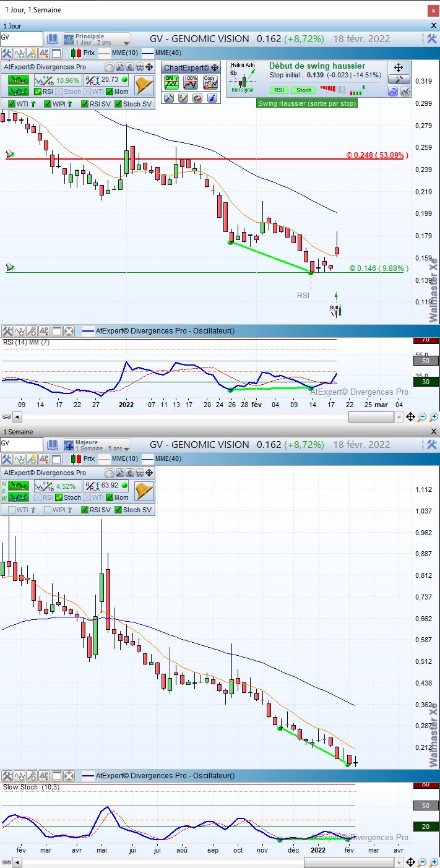
Task: Click the green RSI button in swing panel
Action: point(279,90)
